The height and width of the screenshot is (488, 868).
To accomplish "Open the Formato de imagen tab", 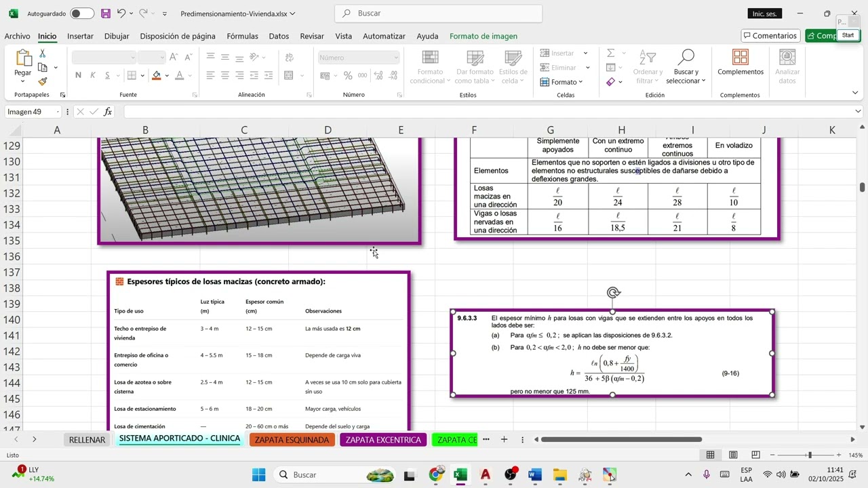I will point(484,36).
